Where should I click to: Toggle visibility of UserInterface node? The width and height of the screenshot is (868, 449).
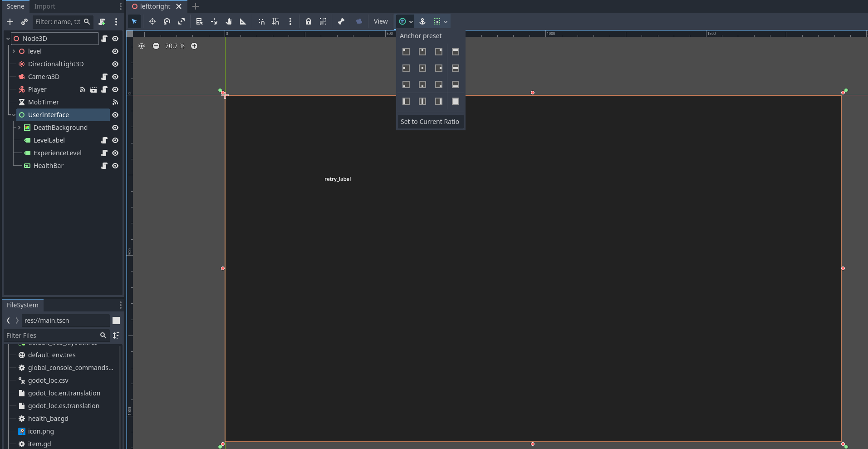115,115
